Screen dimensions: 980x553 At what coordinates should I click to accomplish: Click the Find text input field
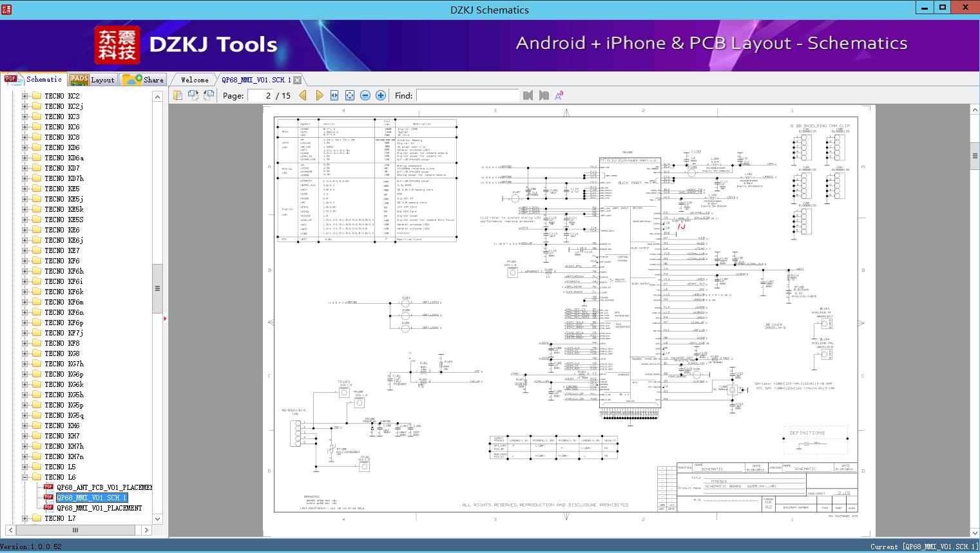(467, 95)
